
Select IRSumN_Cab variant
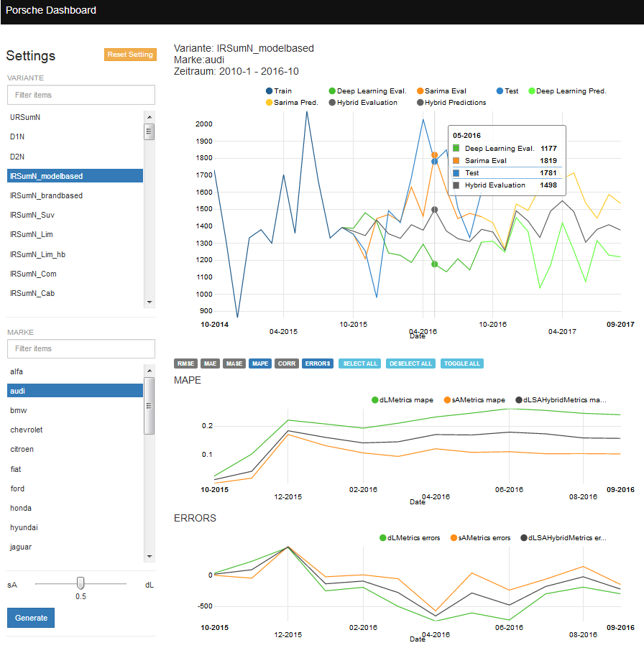pos(75,293)
